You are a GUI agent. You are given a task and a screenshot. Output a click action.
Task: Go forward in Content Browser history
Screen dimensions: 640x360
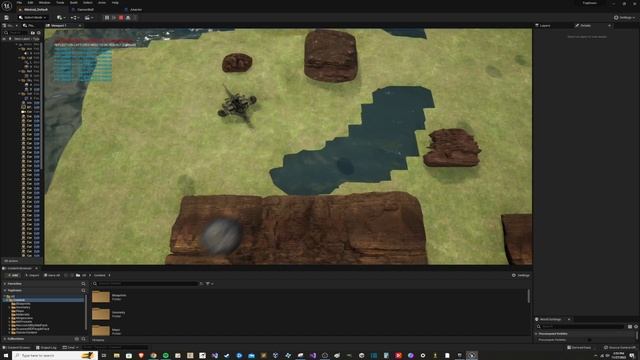click(72, 275)
